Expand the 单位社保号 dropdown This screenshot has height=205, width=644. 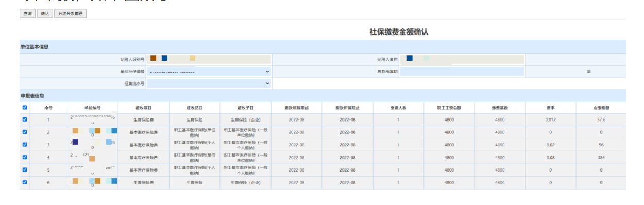click(x=209, y=72)
